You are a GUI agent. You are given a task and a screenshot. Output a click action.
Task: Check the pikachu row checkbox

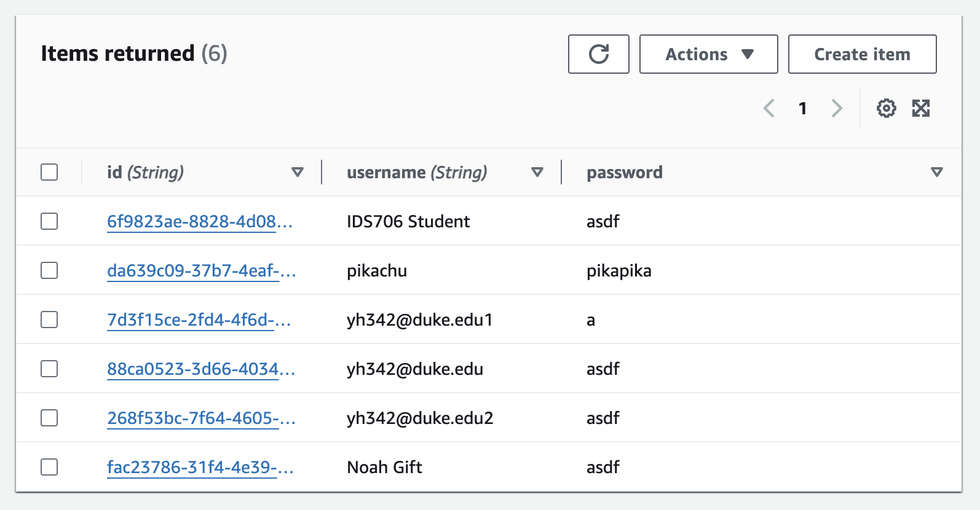49,270
